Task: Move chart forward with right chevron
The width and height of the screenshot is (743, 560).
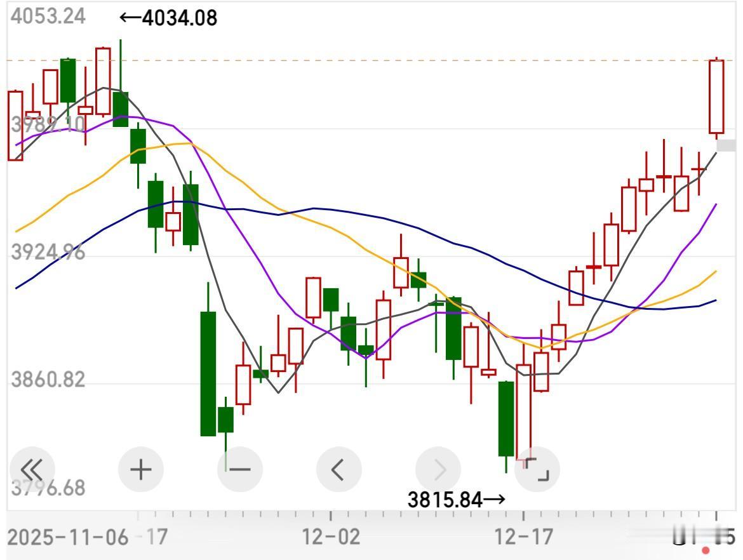Action: [x=438, y=469]
